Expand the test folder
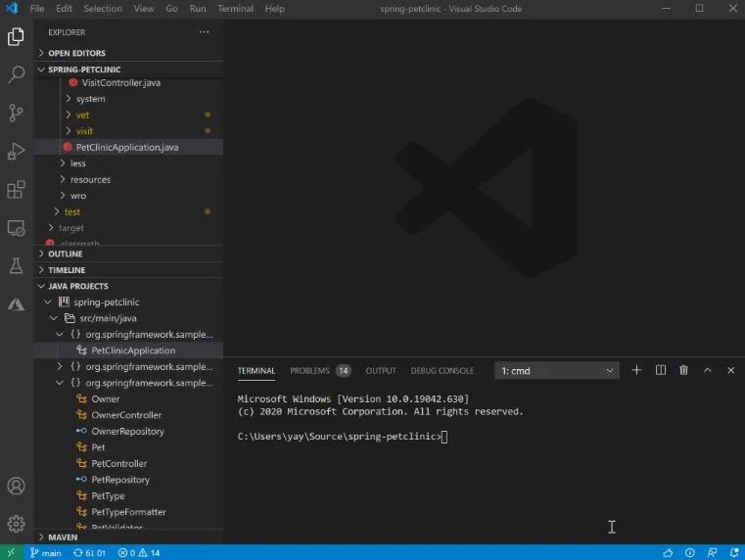The width and height of the screenshot is (745, 560). (x=128, y=211)
